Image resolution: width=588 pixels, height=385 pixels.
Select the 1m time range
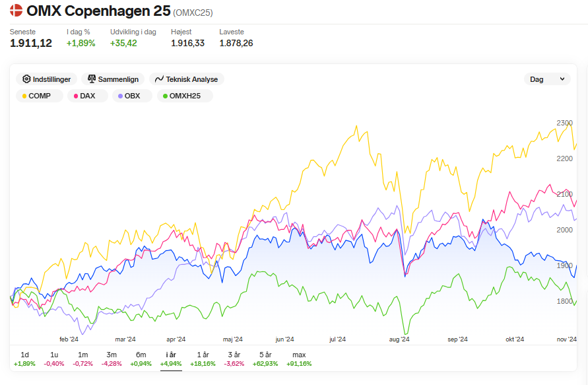pos(83,359)
